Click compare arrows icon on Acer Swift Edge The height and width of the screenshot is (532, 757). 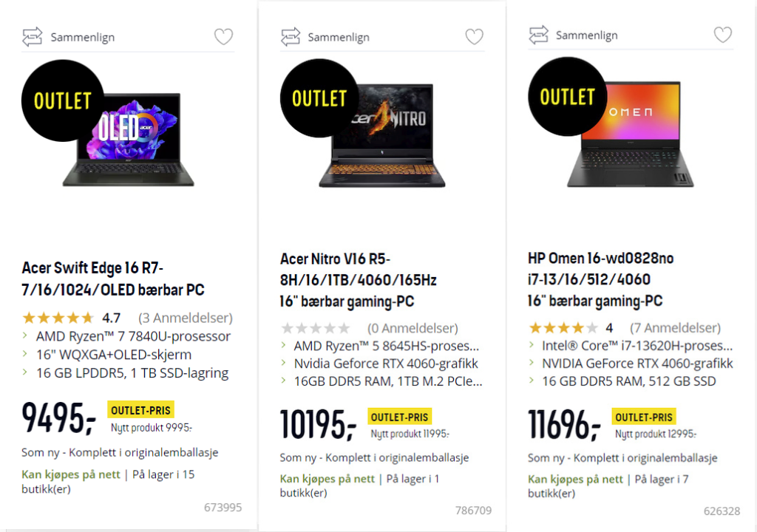point(33,36)
